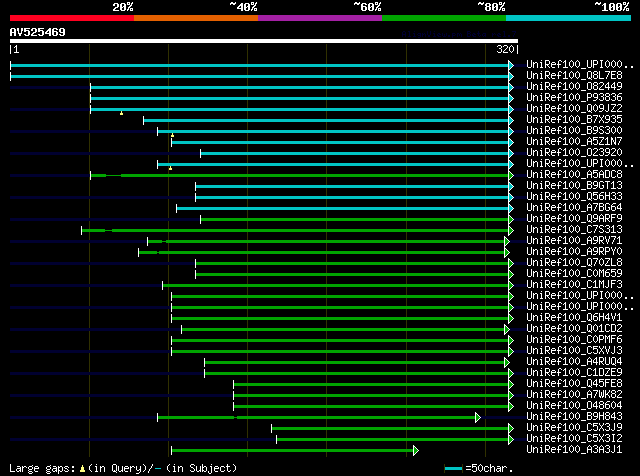Viewport: 640px width, 476px height.
Task: Open the UniRef100_Q09JZ2 hit label
Action: point(574,109)
